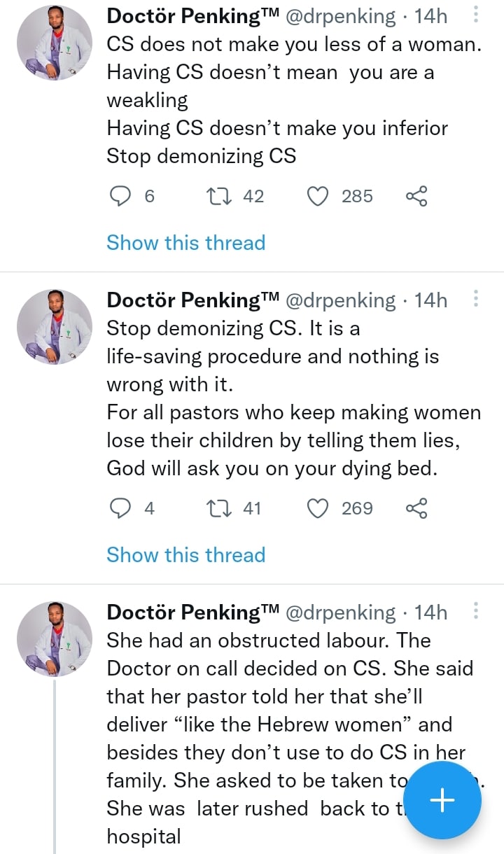Share the "life-saving procedure" tweet
Screen dimensions: 504x854
tap(416, 508)
